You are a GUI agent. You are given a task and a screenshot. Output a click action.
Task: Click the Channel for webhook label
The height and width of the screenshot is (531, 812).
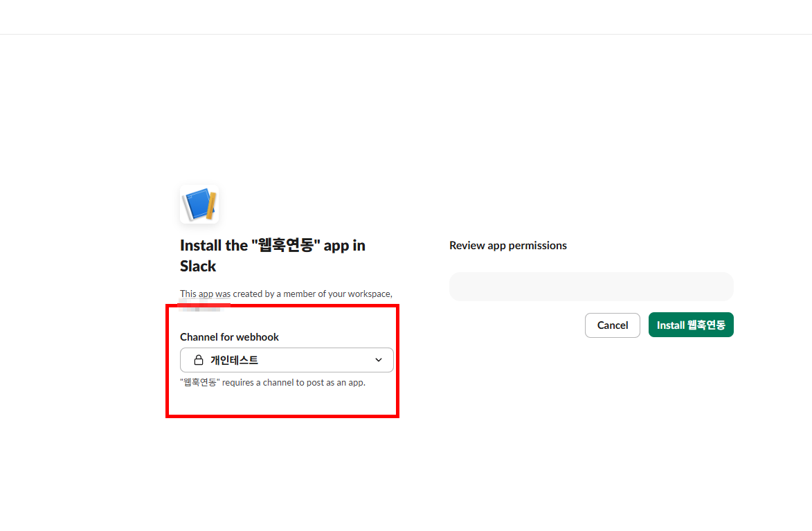tap(229, 336)
